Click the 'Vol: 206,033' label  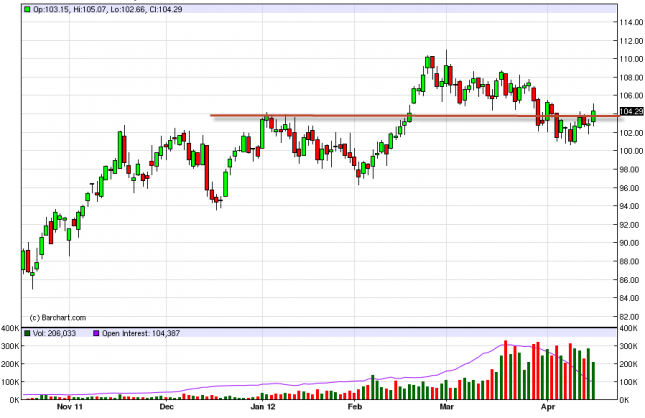pyautogui.click(x=54, y=333)
